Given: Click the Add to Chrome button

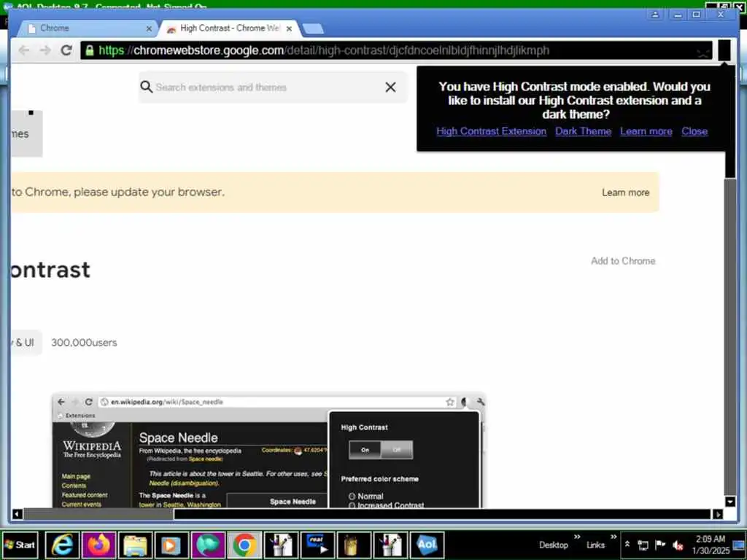Looking at the screenshot, I should (623, 261).
